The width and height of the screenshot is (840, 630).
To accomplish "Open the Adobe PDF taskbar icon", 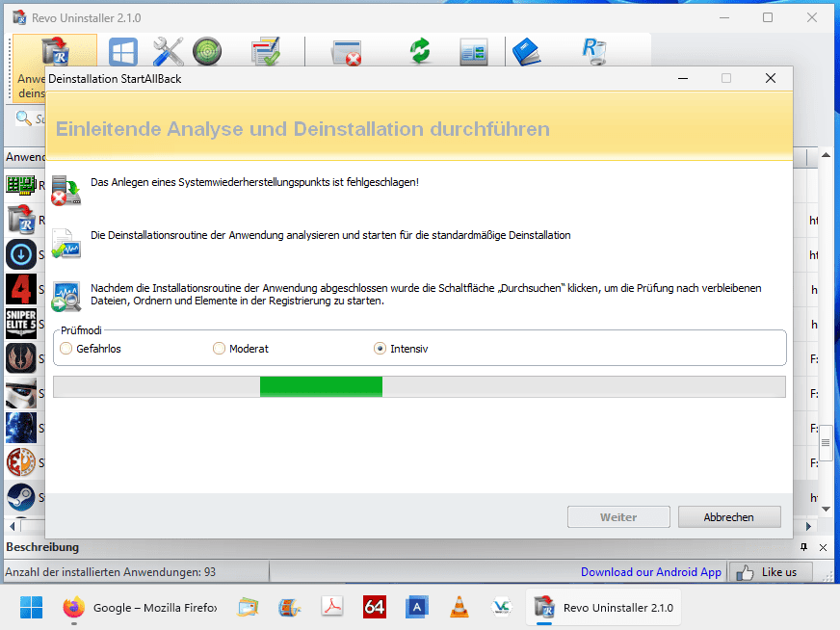I will pyautogui.click(x=332, y=607).
